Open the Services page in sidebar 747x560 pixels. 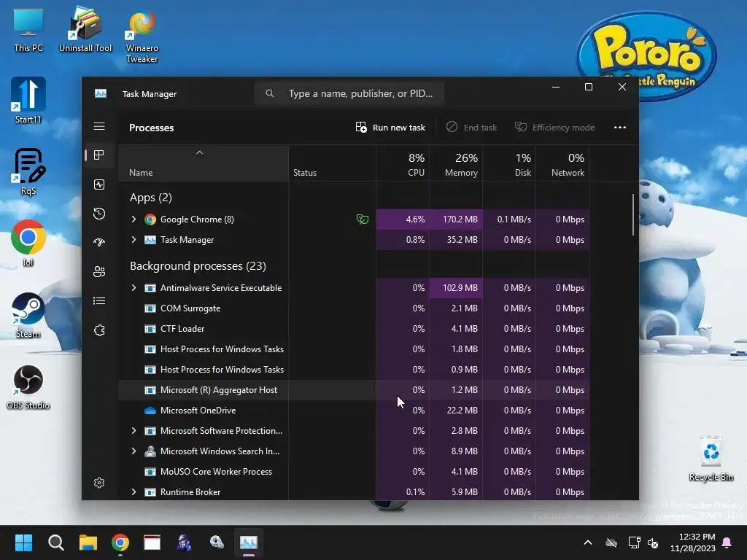tap(99, 330)
